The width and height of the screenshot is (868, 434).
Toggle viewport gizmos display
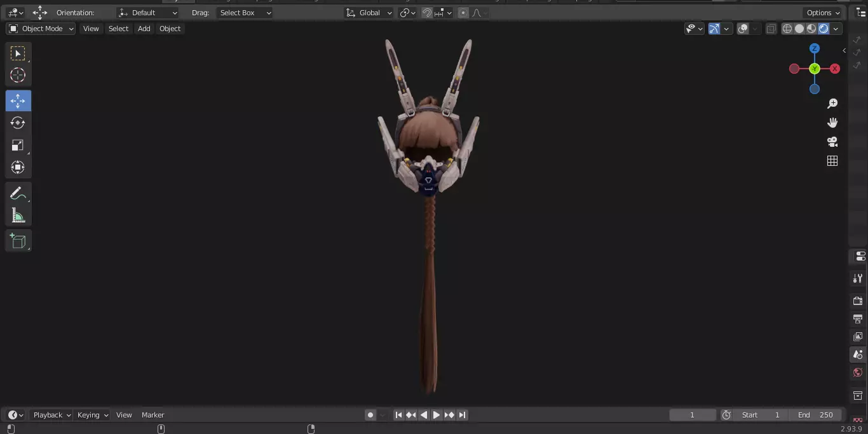714,29
